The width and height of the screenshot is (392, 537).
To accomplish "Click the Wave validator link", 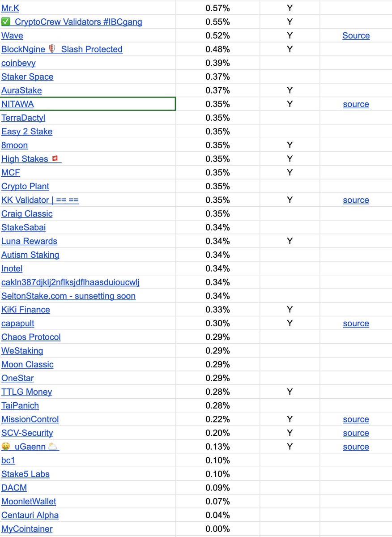I will [12, 35].
